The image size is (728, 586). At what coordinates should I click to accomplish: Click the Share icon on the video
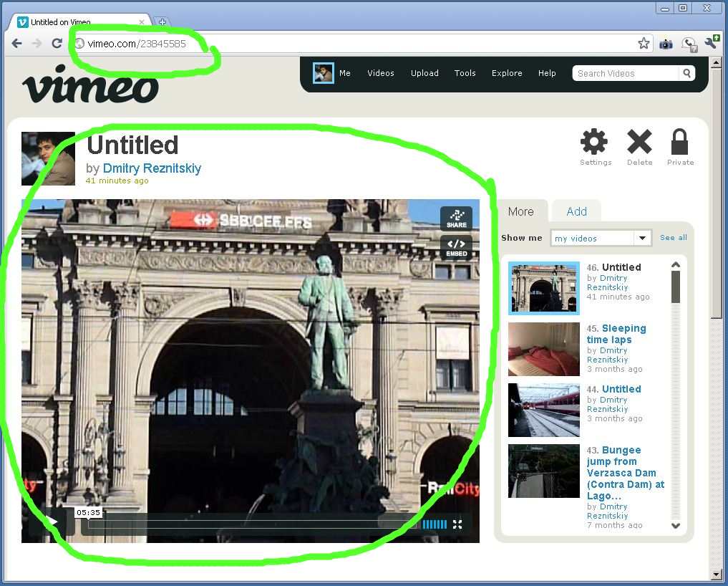(x=456, y=218)
